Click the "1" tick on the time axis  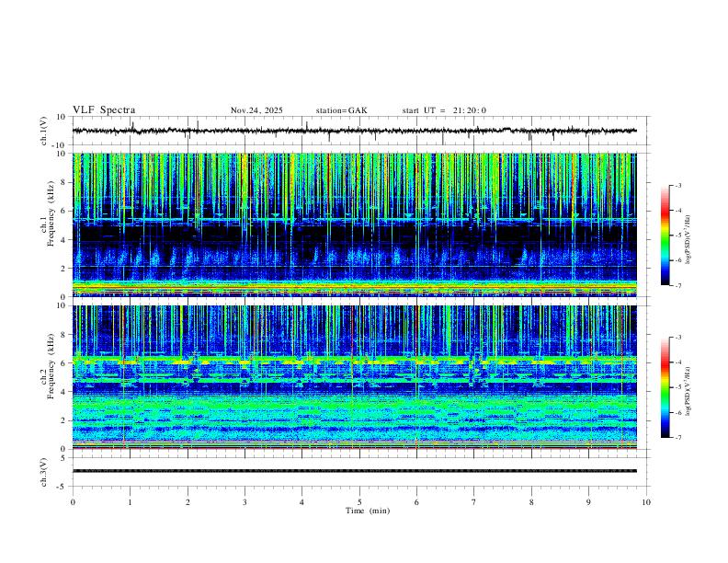[x=131, y=502]
